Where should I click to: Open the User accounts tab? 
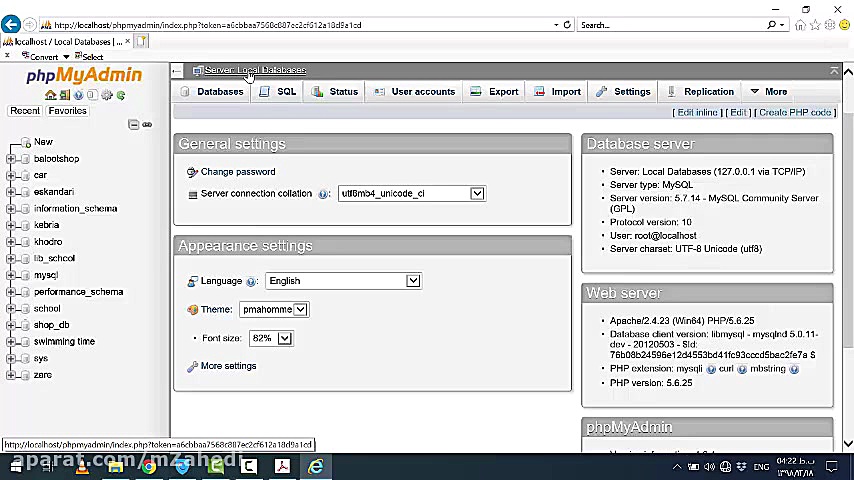[x=414, y=92]
